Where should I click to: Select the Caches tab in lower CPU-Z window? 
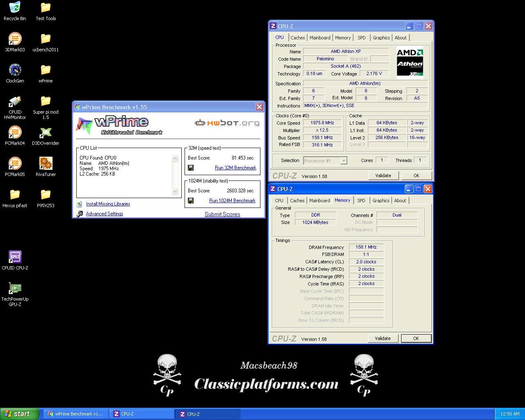click(297, 201)
